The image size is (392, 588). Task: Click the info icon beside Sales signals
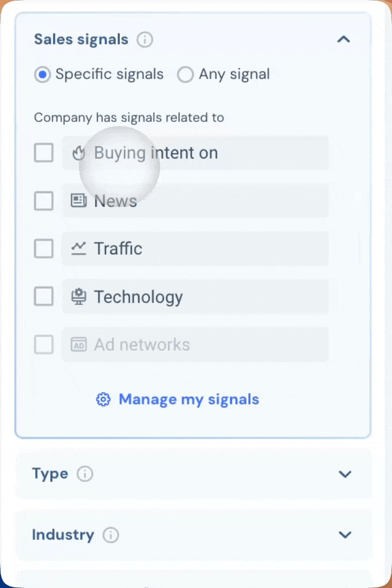click(144, 39)
